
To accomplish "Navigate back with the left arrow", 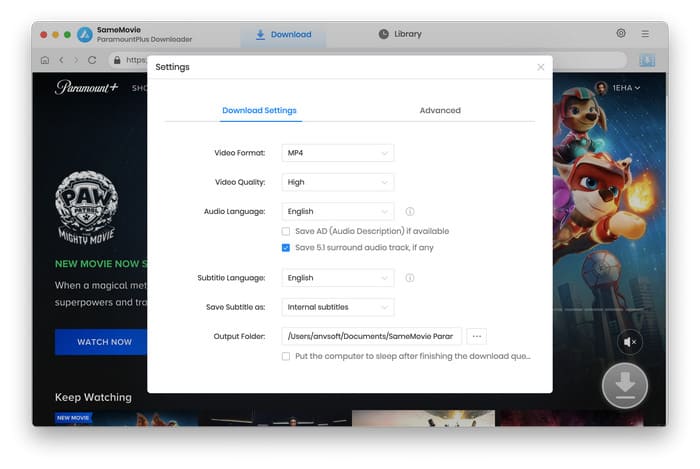I will pyautogui.click(x=61, y=60).
